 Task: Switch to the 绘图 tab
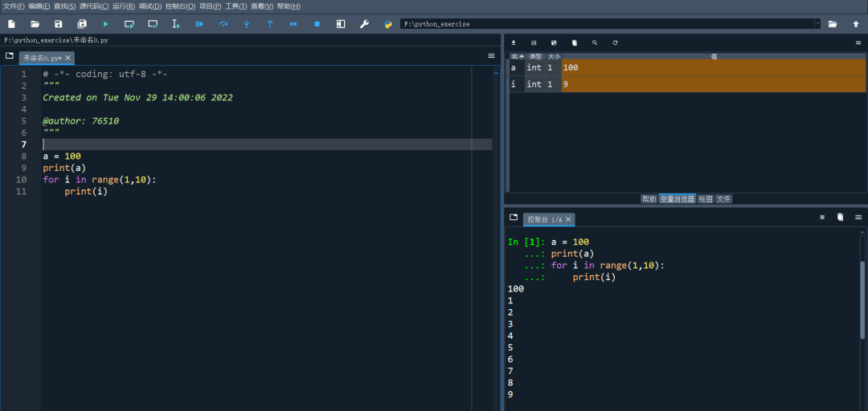706,199
